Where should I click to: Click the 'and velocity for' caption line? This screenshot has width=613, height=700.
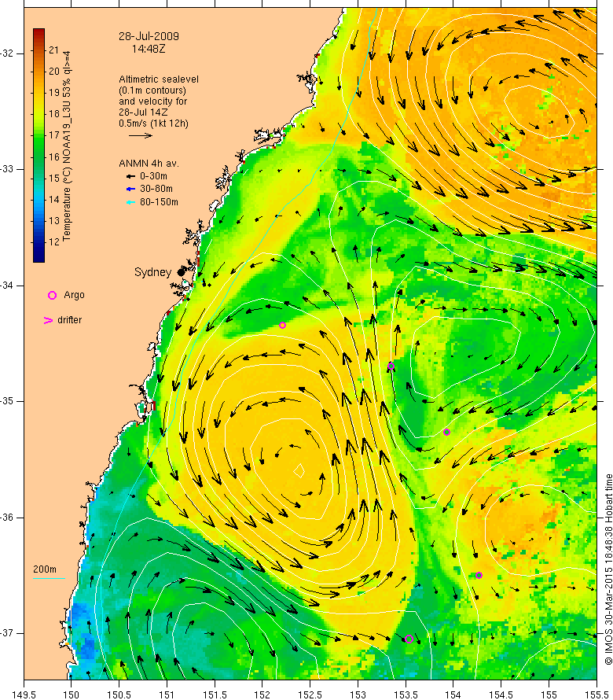pos(153,101)
